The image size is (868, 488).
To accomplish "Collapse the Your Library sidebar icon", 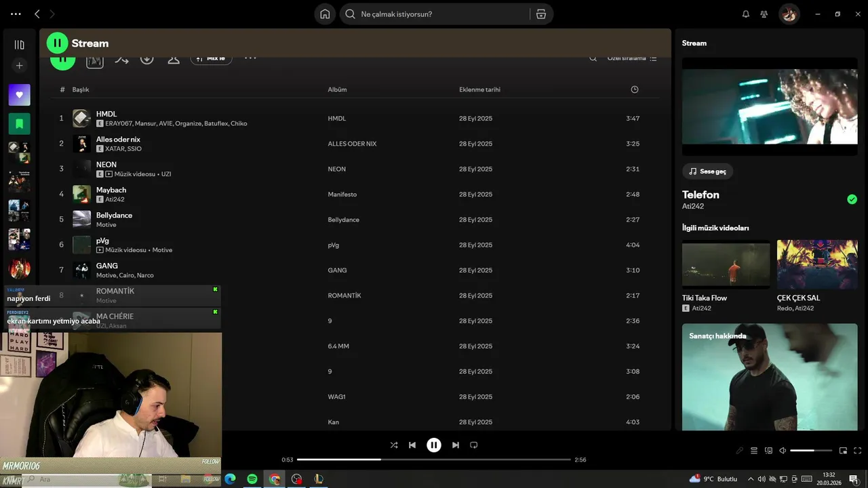I will (x=19, y=45).
